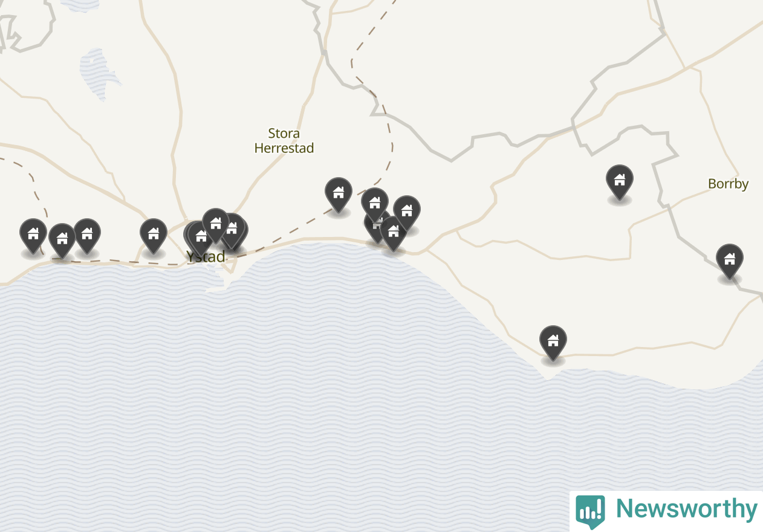The width and height of the screenshot is (763, 532).
Task: Select the third house marker from the left
Action: point(87,233)
